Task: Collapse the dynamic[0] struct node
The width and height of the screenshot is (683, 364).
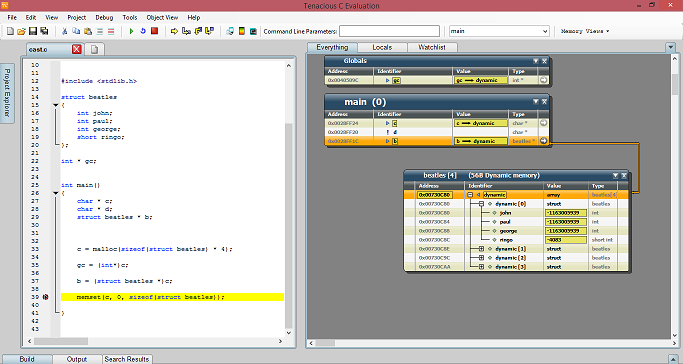Action: pyautogui.click(x=481, y=204)
